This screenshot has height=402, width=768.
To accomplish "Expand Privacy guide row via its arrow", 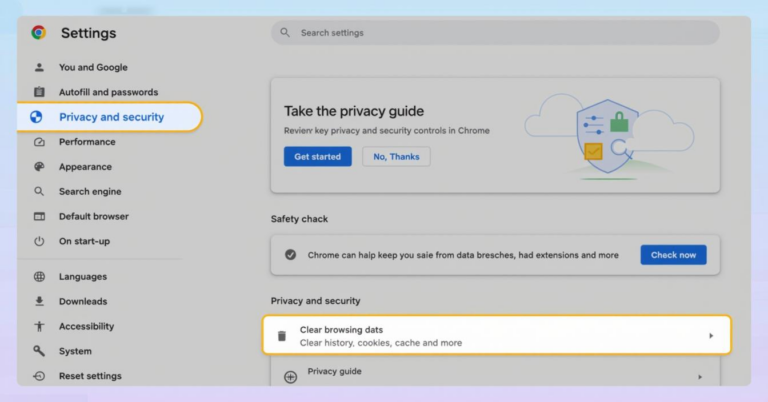I will pyautogui.click(x=700, y=377).
